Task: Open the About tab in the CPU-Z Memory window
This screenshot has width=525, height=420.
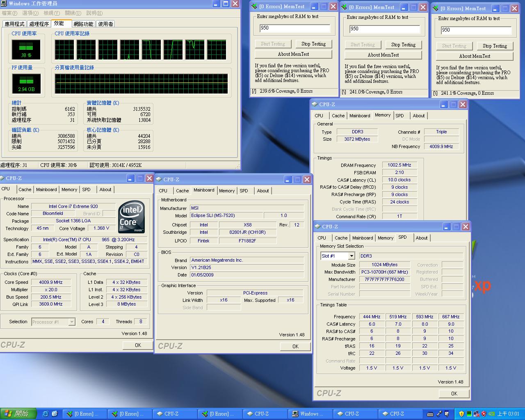Action: coord(419,116)
